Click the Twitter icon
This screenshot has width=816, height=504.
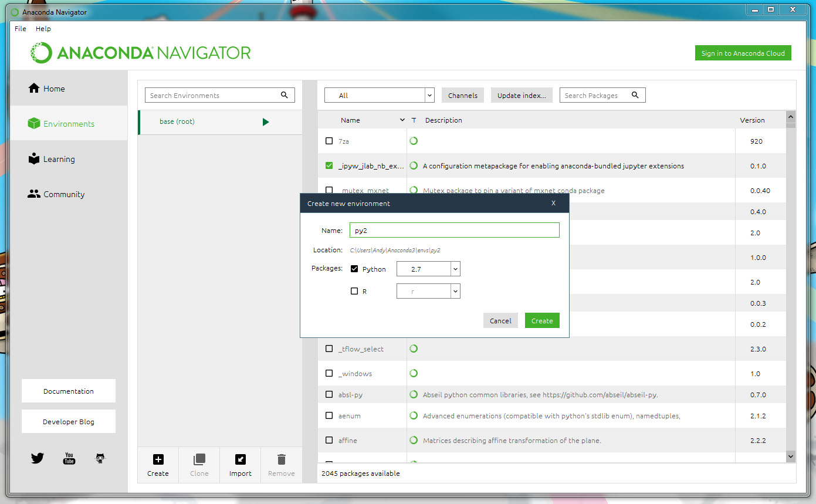tap(38, 458)
